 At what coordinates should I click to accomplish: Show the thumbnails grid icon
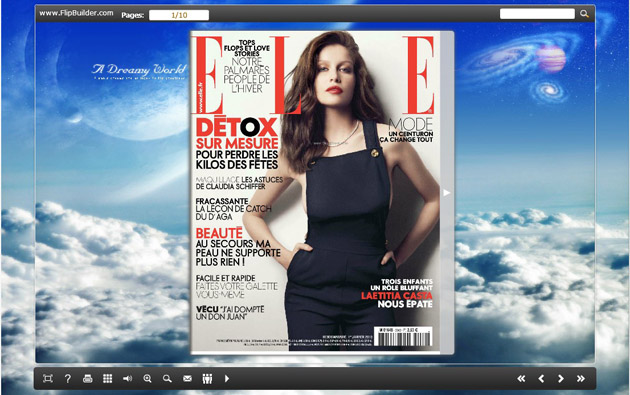108,379
